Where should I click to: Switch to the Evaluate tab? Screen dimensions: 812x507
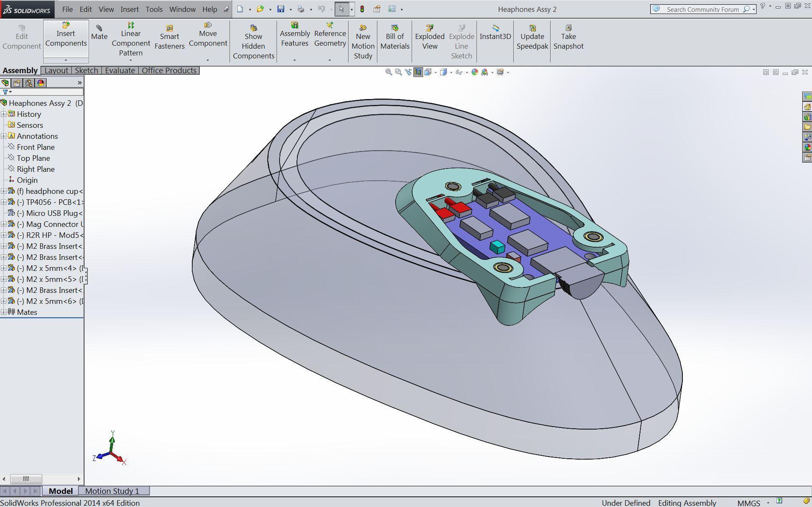click(x=120, y=70)
